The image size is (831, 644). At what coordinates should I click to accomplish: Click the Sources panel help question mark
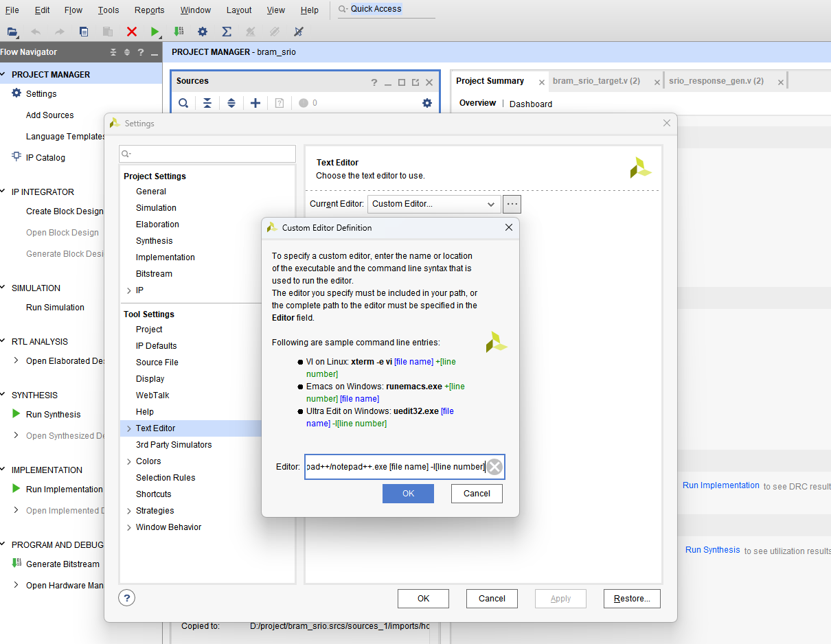[374, 82]
